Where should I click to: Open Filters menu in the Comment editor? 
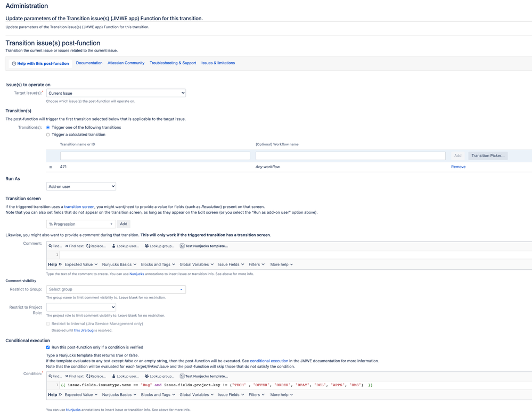tap(257, 264)
